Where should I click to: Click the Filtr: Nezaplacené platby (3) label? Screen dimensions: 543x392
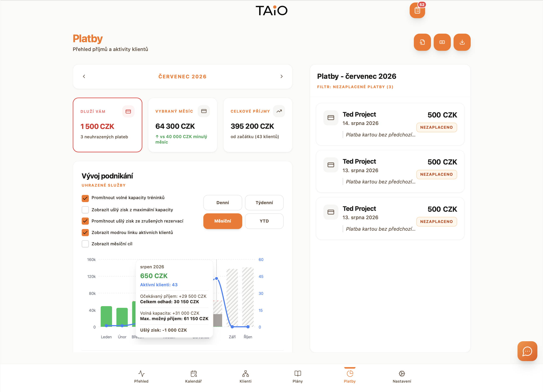[x=355, y=87]
